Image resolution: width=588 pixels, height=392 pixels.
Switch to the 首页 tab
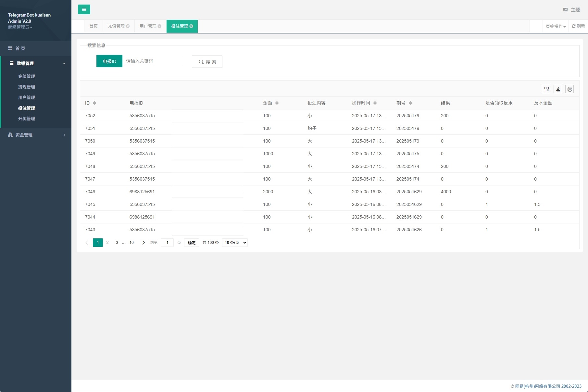tap(94, 26)
